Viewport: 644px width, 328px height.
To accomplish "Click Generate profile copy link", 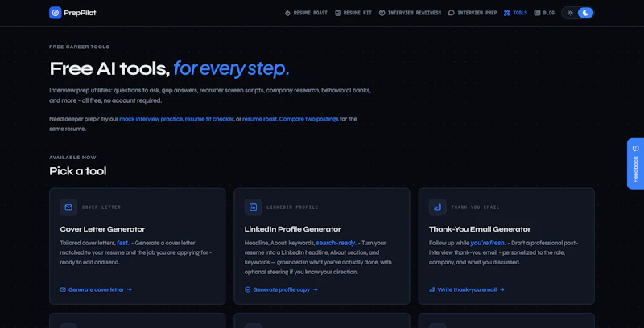I will 281,289.
